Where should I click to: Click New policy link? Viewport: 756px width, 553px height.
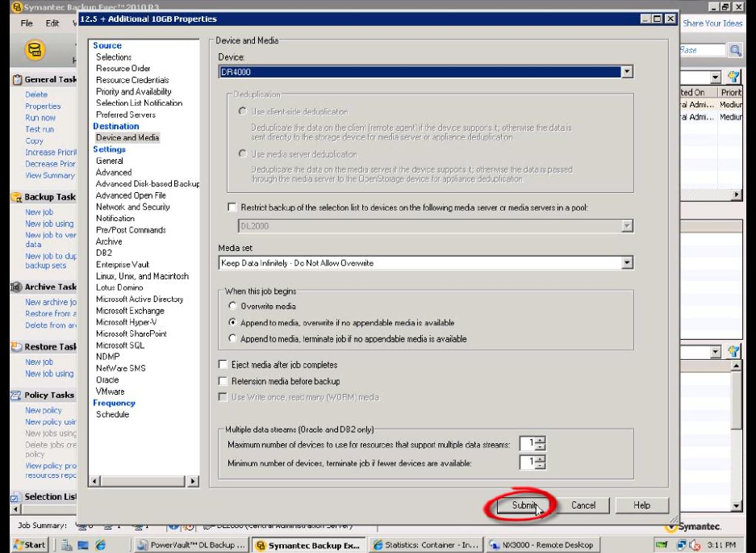[44, 410]
